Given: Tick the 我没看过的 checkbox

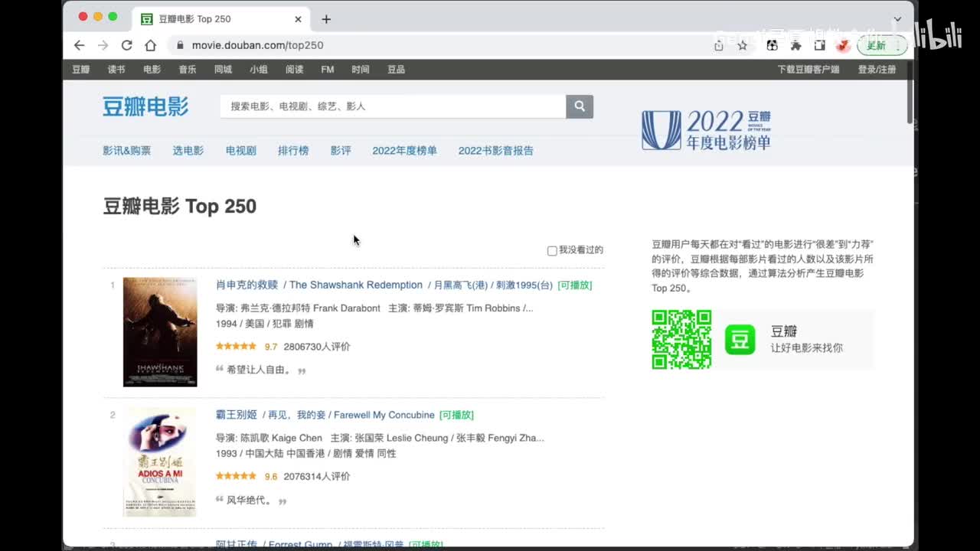Looking at the screenshot, I should pos(552,250).
